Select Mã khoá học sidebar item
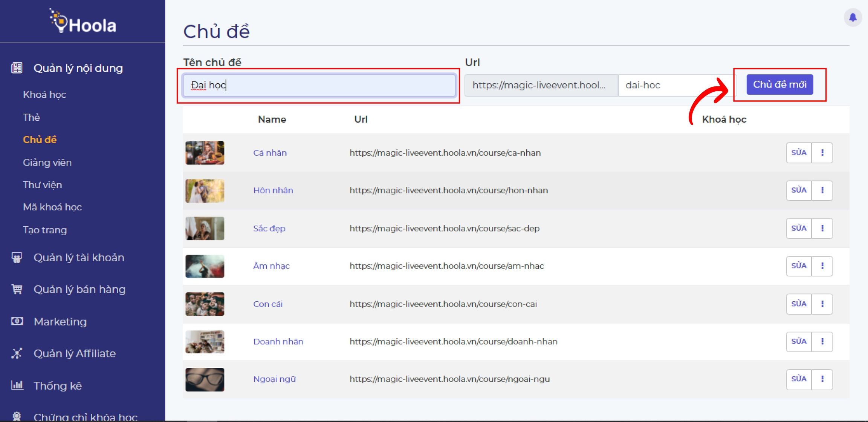This screenshot has width=868, height=422. tap(52, 207)
